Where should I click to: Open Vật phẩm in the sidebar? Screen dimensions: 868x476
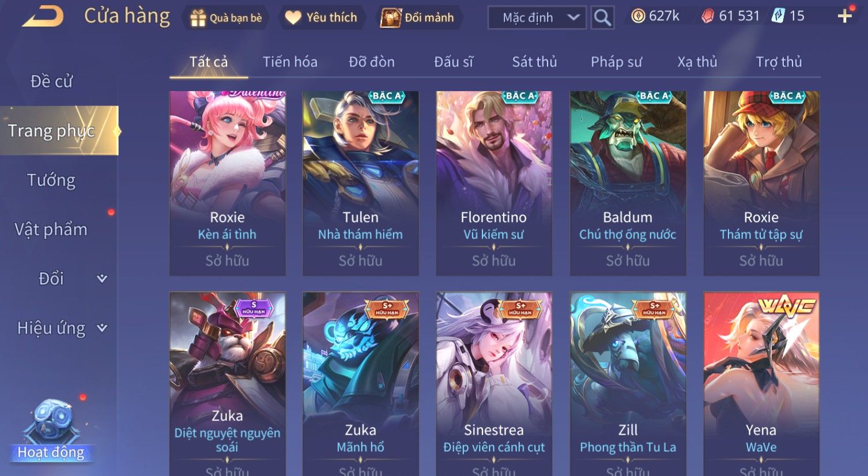51,229
